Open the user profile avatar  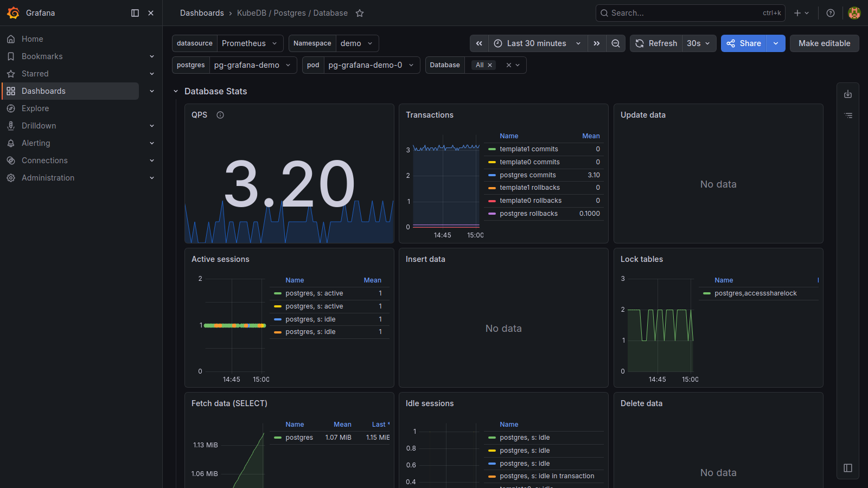(854, 13)
